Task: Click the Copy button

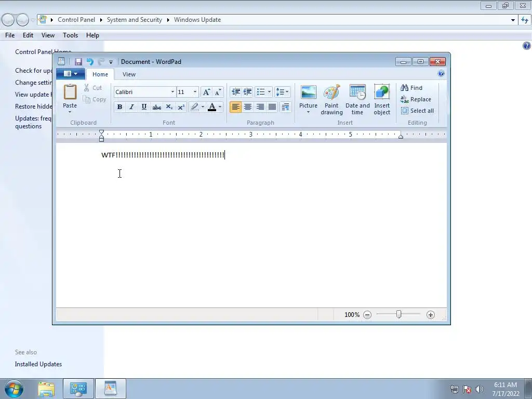Action: 95,99
